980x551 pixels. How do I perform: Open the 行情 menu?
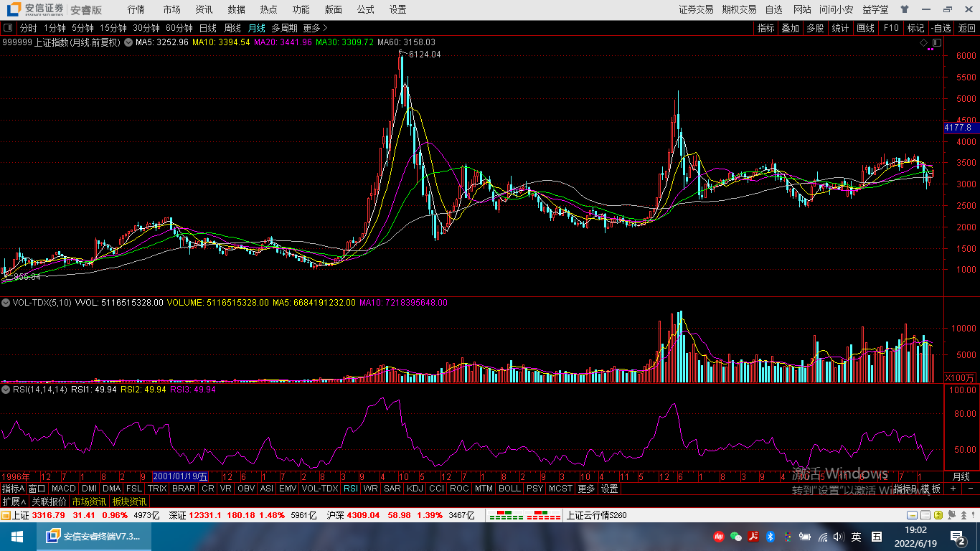(x=136, y=9)
